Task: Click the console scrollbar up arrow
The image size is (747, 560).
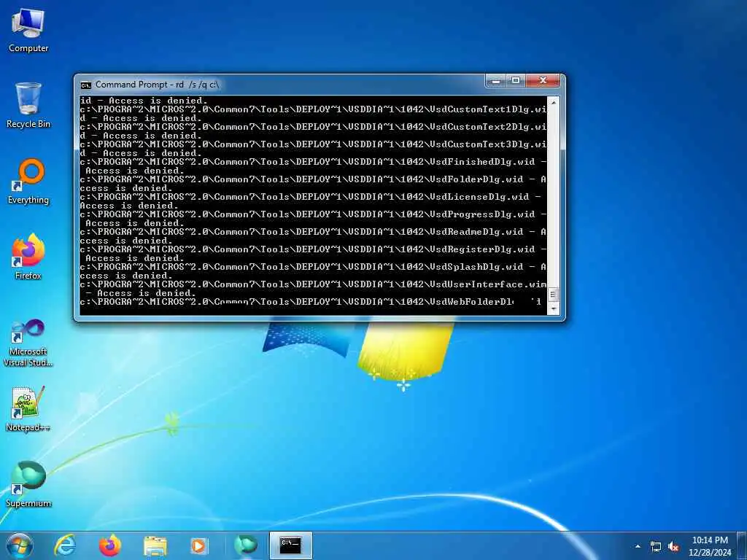Action: [553, 102]
